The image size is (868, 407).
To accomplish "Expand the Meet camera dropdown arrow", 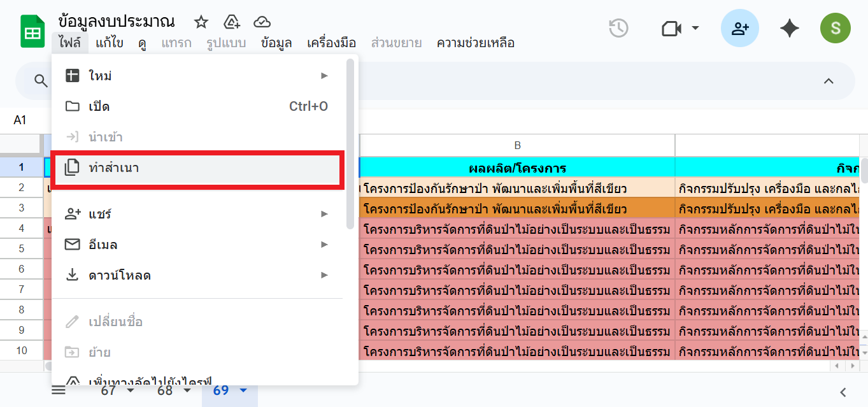I will (695, 29).
